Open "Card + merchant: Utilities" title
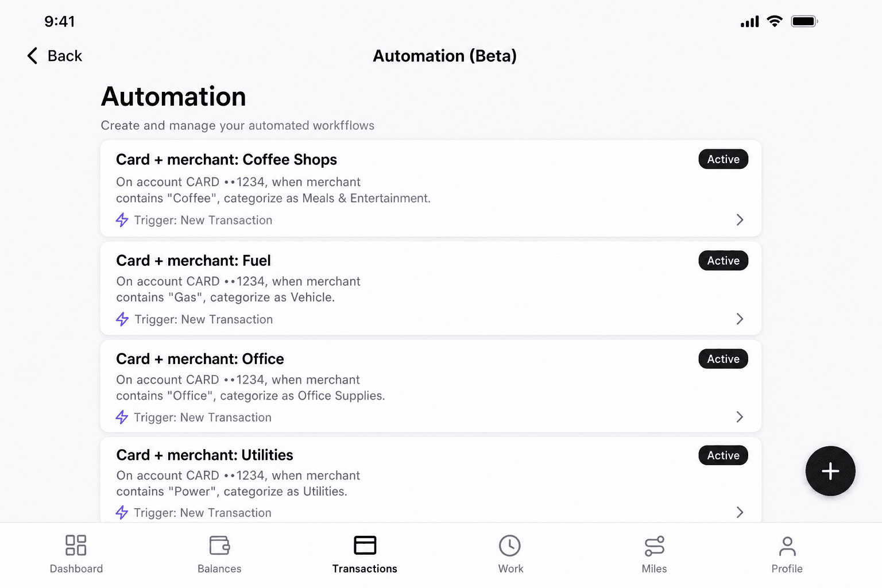 (x=204, y=455)
